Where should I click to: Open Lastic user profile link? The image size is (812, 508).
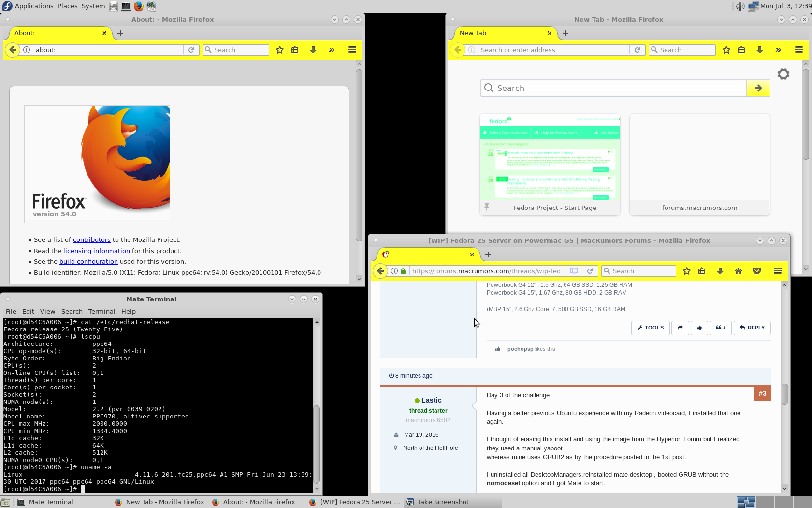[x=431, y=400]
